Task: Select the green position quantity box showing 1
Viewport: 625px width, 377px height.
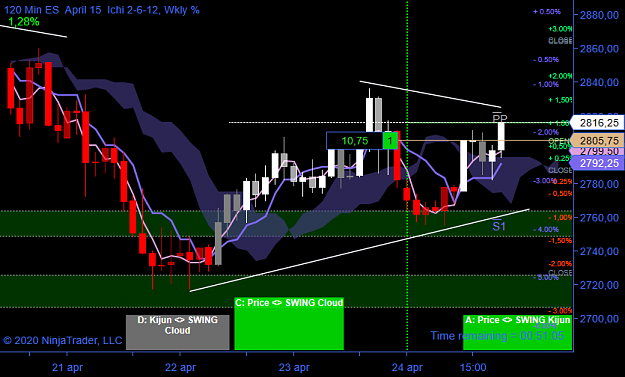Action: click(391, 141)
